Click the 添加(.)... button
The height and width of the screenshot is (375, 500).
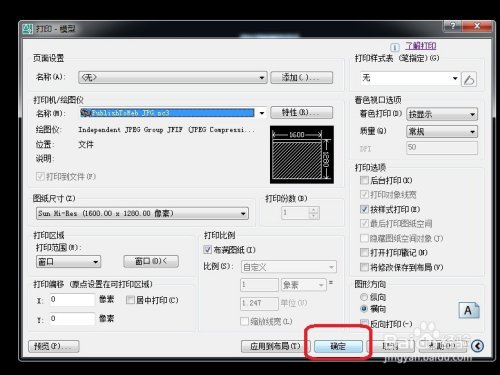pyautogui.click(x=301, y=77)
